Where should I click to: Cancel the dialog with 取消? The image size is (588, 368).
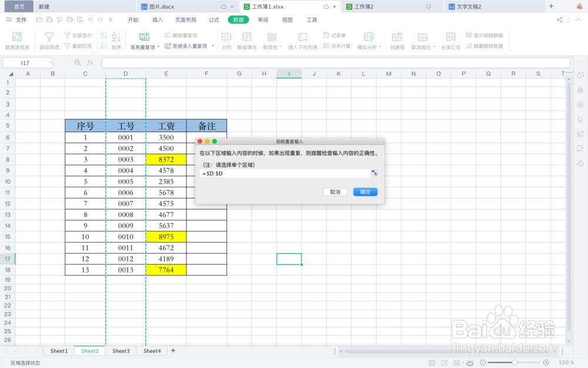pos(335,191)
